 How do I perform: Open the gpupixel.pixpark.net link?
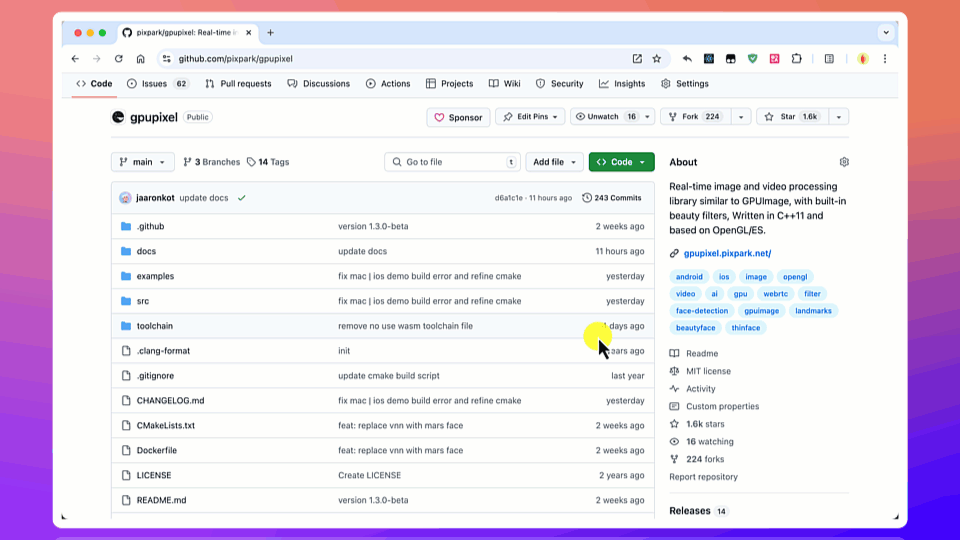(x=726, y=254)
